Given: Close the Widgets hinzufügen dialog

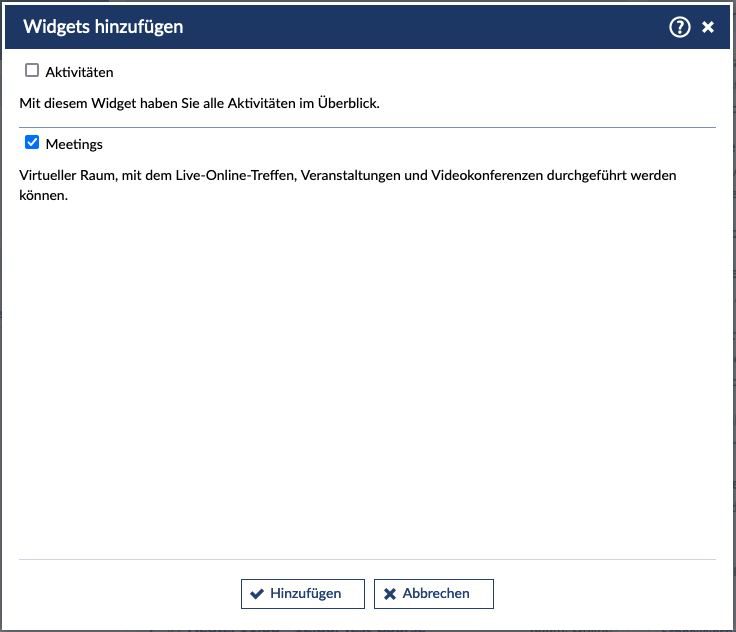Looking at the screenshot, I should [x=708, y=27].
